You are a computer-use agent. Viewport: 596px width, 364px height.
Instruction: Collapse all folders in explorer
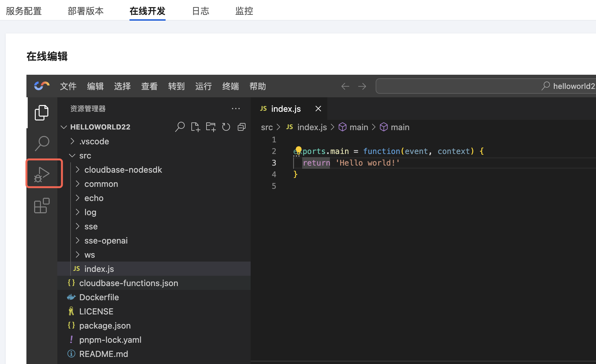pos(242,127)
